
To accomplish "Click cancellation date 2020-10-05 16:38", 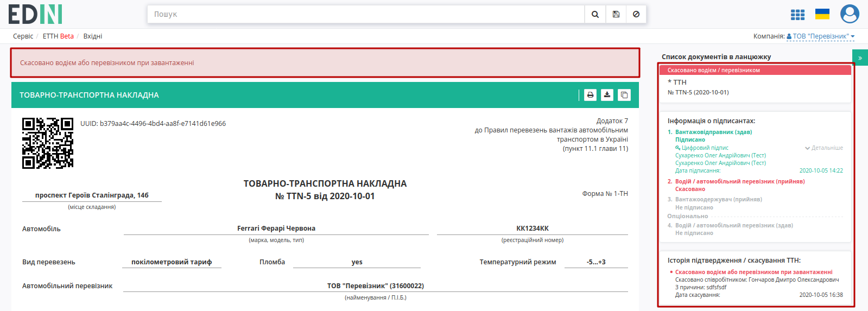I will (821, 295).
